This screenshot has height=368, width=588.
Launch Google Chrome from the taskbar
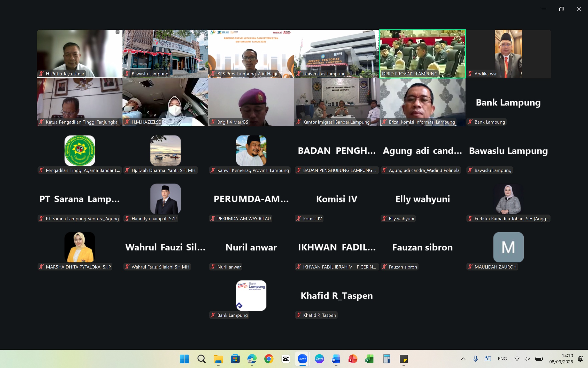(269, 359)
